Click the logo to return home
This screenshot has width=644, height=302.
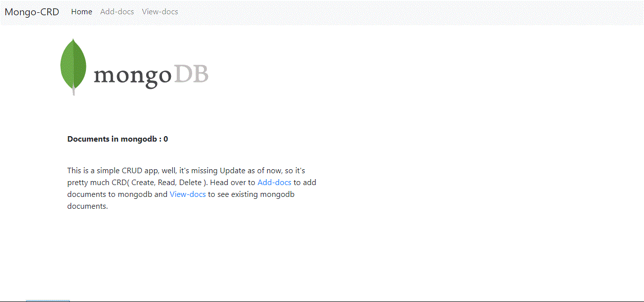pyautogui.click(x=133, y=67)
